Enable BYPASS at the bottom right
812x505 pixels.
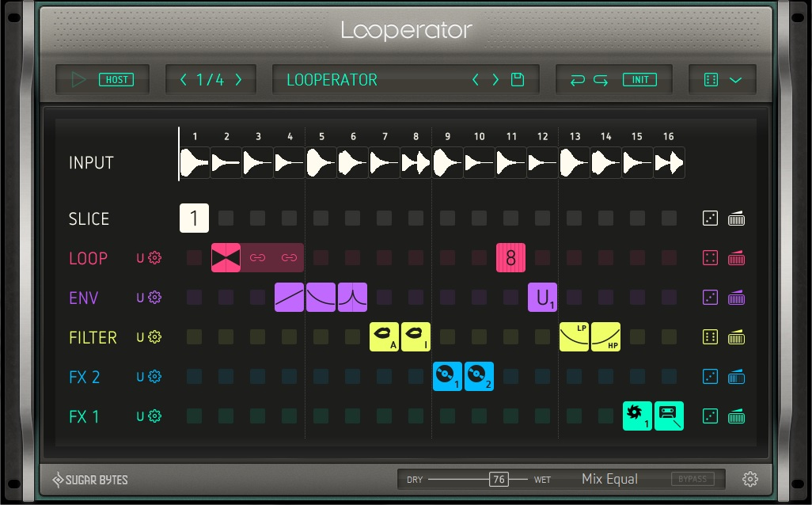[692, 478]
